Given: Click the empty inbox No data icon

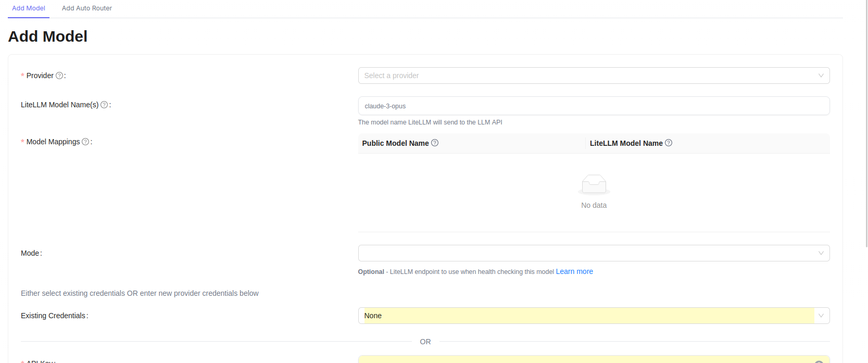Looking at the screenshot, I should [594, 184].
